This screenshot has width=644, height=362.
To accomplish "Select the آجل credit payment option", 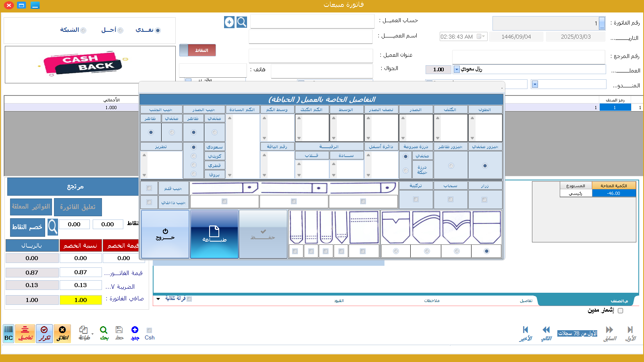I will pyautogui.click(x=120, y=30).
